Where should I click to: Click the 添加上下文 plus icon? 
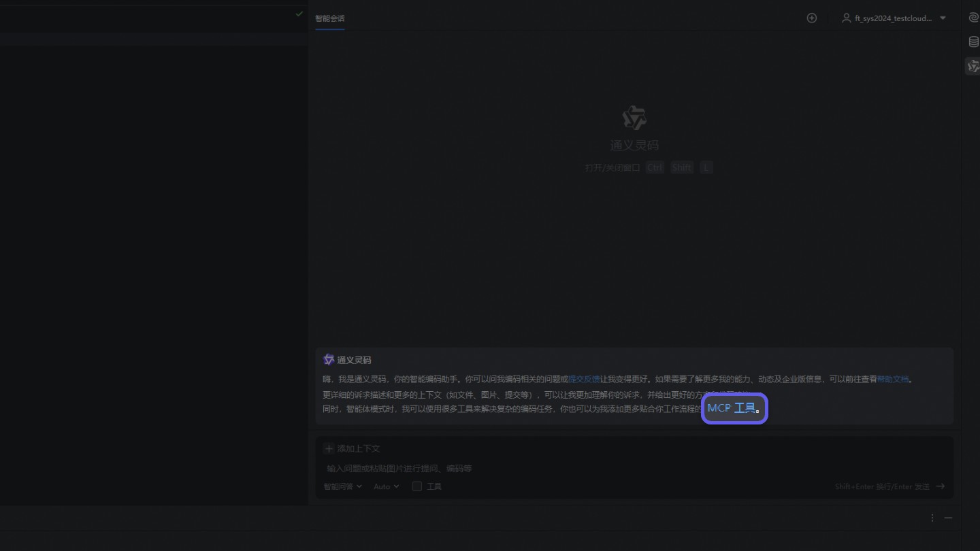(x=329, y=448)
